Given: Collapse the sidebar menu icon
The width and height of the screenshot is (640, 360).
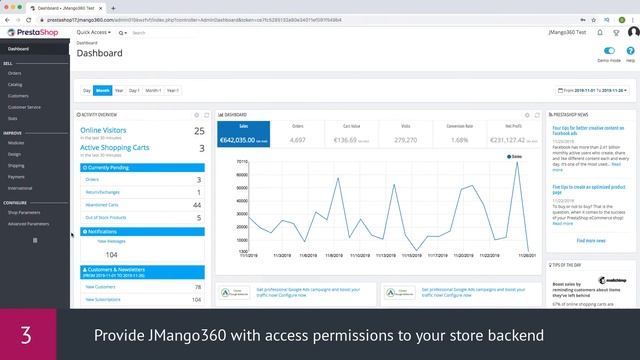Looking at the screenshot, I should tap(35, 240).
